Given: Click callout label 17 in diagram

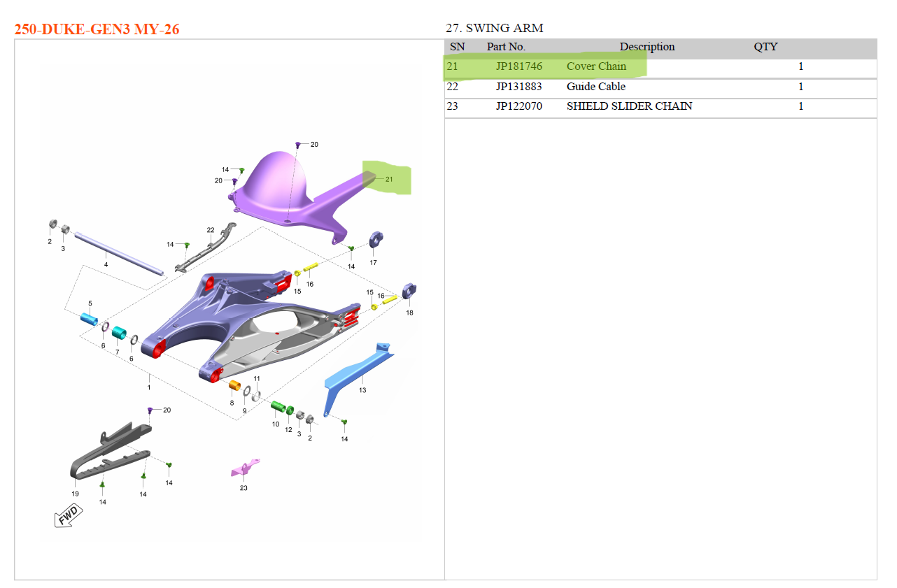Looking at the screenshot, I should pos(374,263).
